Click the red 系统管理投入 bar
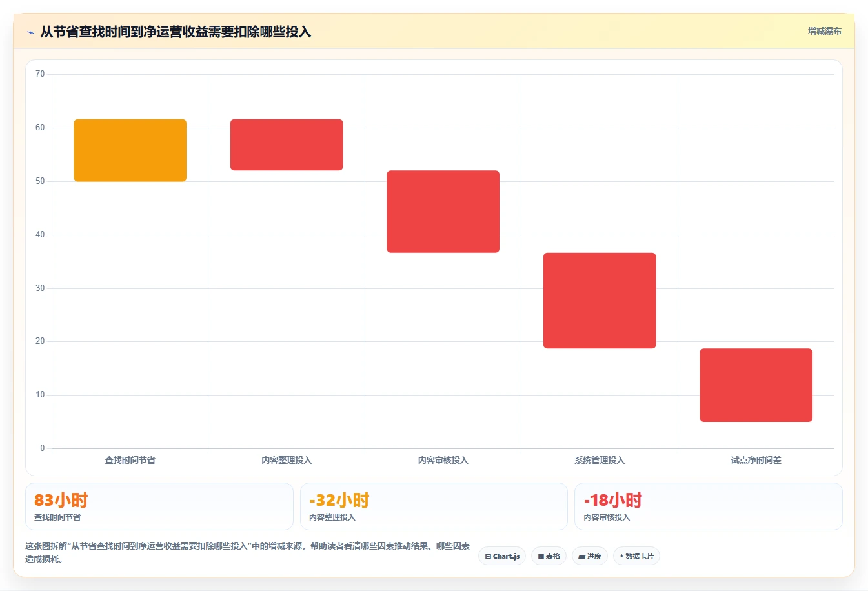 click(600, 301)
